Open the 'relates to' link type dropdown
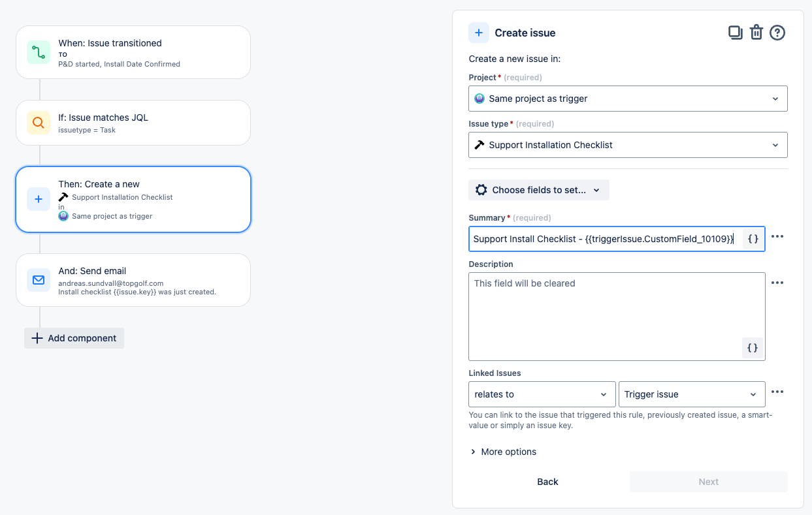812x515 pixels. [542, 394]
